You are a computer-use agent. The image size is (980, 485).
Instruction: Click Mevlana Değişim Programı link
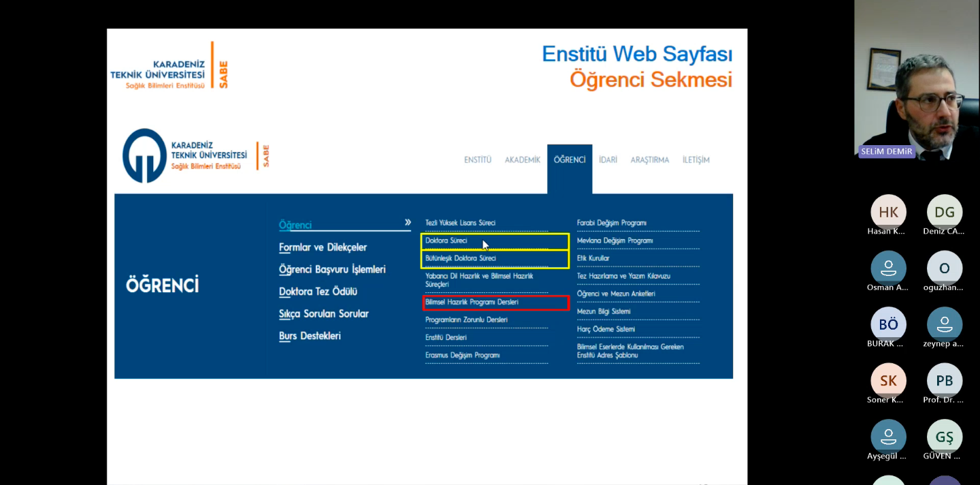point(615,240)
